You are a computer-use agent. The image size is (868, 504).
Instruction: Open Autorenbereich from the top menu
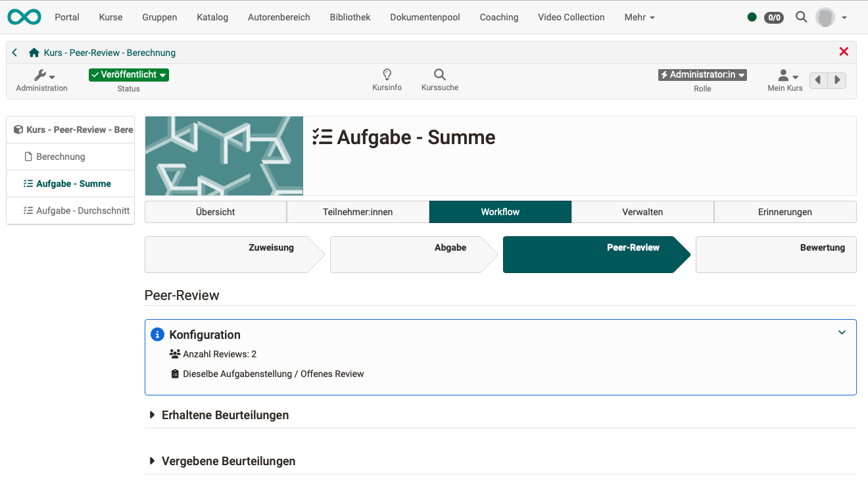(x=279, y=17)
